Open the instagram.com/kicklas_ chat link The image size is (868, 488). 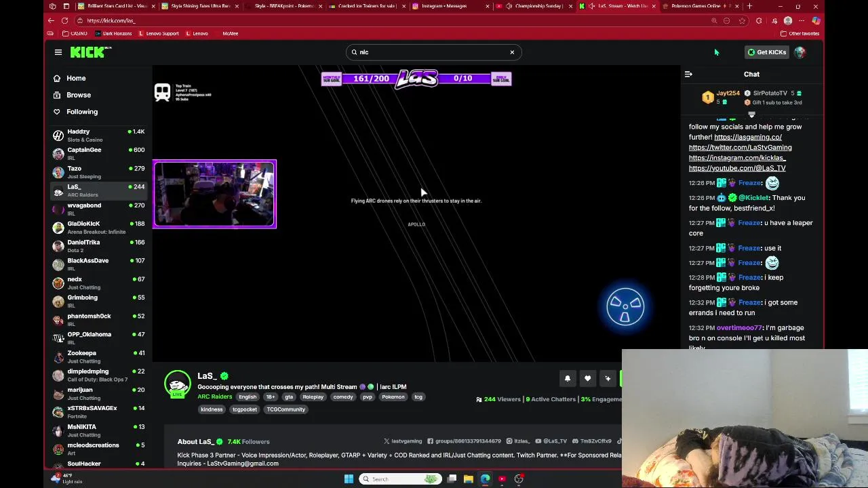click(x=737, y=158)
